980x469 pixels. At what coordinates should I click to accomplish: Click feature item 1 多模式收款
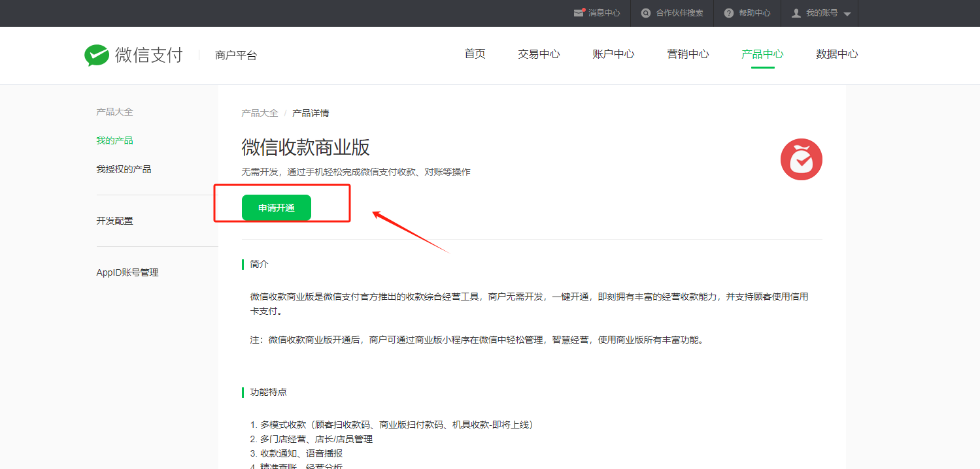(392, 425)
